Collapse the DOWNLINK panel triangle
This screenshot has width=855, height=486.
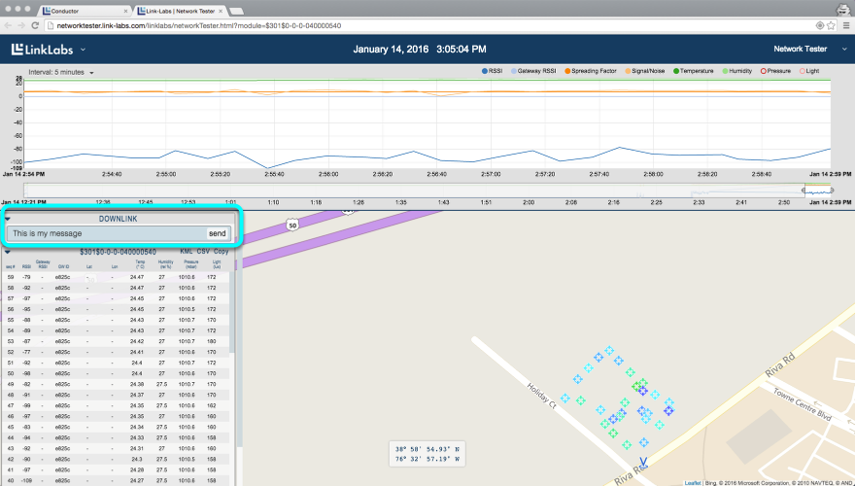(8, 219)
